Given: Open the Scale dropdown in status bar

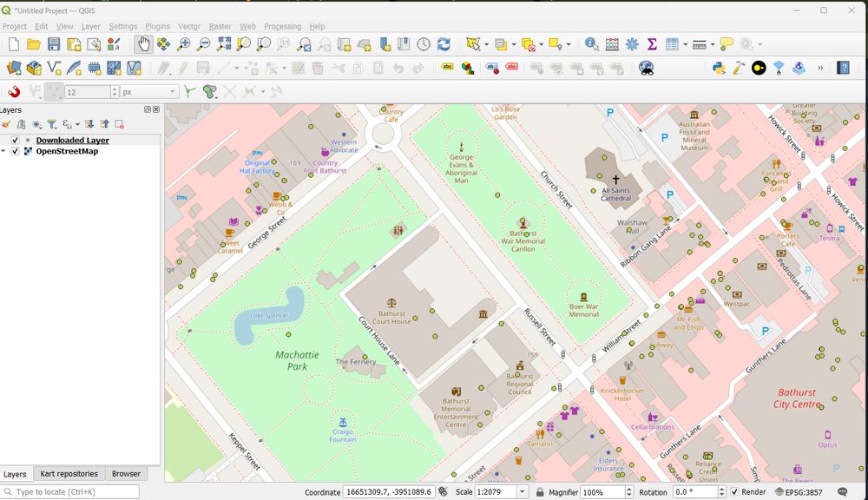Looking at the screenshot, I should click(x=523, y=492).
